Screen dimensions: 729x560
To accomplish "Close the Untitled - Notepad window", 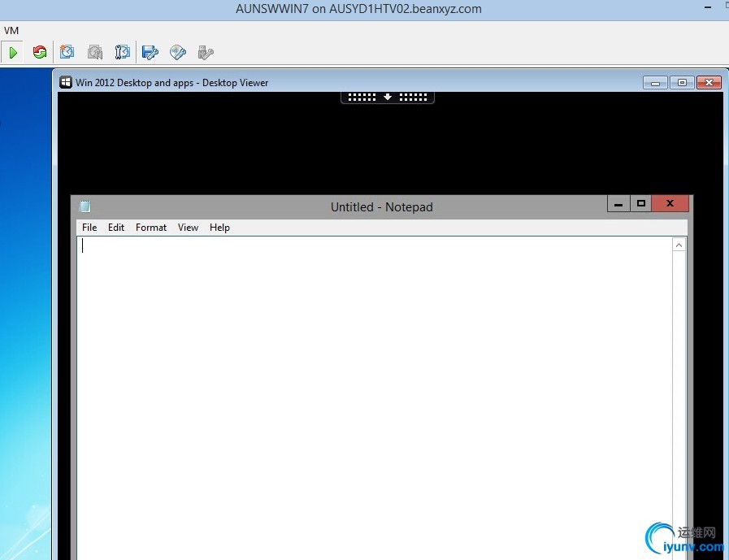I will coord(670,204).
